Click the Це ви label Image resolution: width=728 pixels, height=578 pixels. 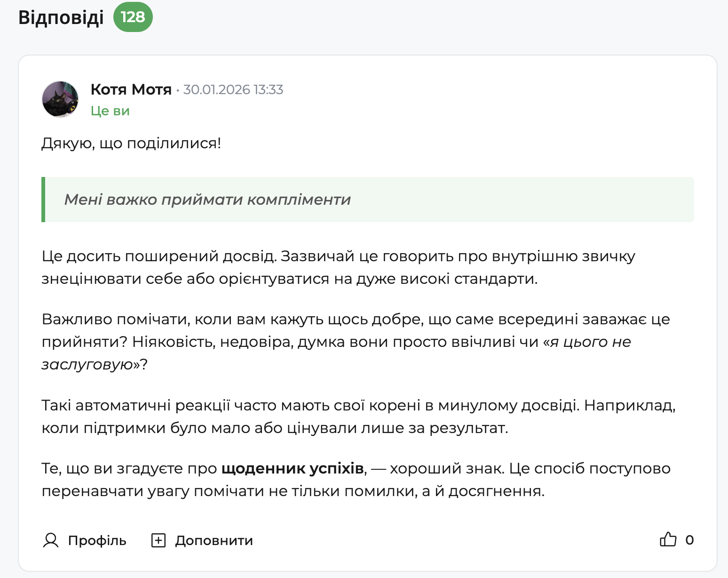pyautogui.click(x=110, y=111)
